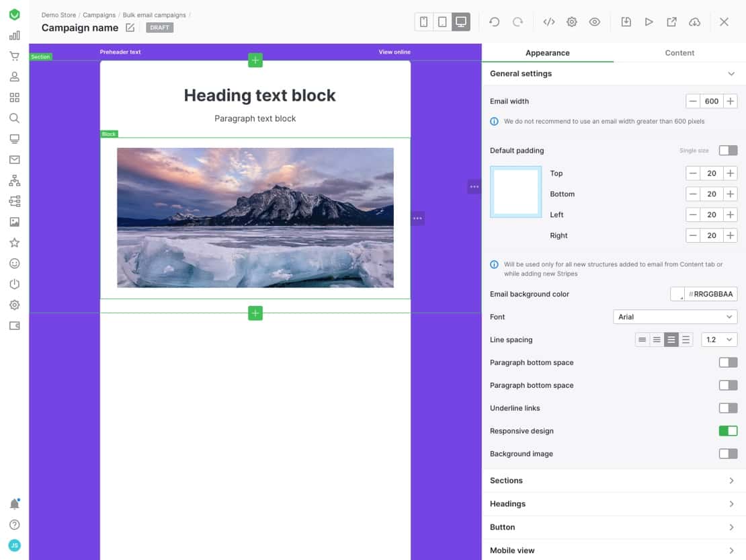Open the star favorites sidebar icon
The height and width of the screenshot is (560, 746).
click(x=14, y=243)
